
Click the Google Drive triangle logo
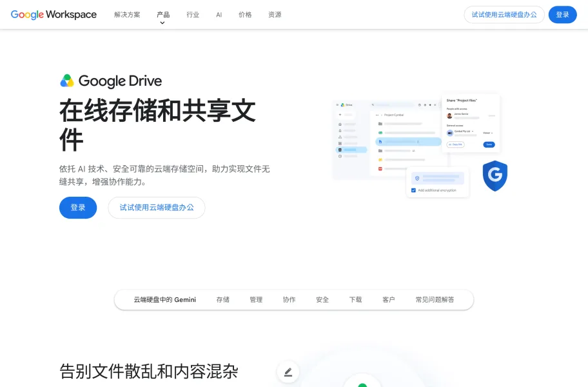point(67,81)
